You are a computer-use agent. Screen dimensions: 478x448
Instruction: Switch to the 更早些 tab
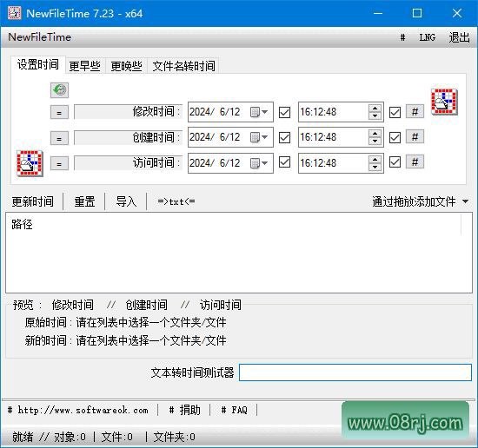tap(85, 66)
